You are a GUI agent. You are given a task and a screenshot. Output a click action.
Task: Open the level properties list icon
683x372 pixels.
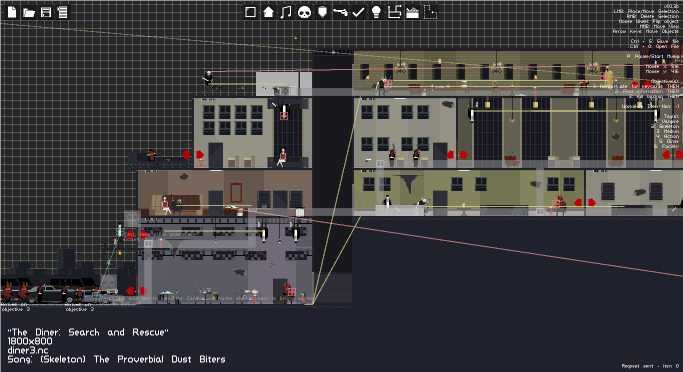click(62, 12)
